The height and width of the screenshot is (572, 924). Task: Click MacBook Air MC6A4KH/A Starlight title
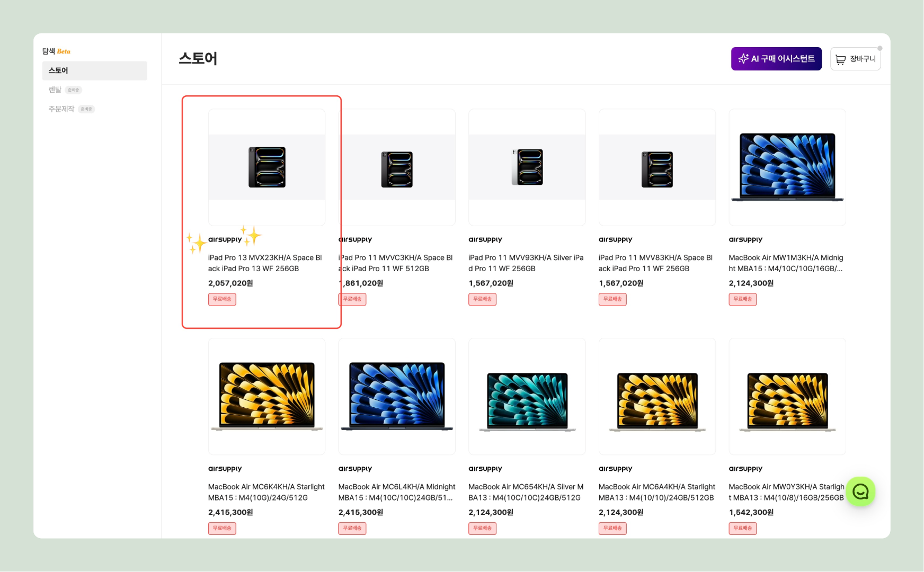656,492
